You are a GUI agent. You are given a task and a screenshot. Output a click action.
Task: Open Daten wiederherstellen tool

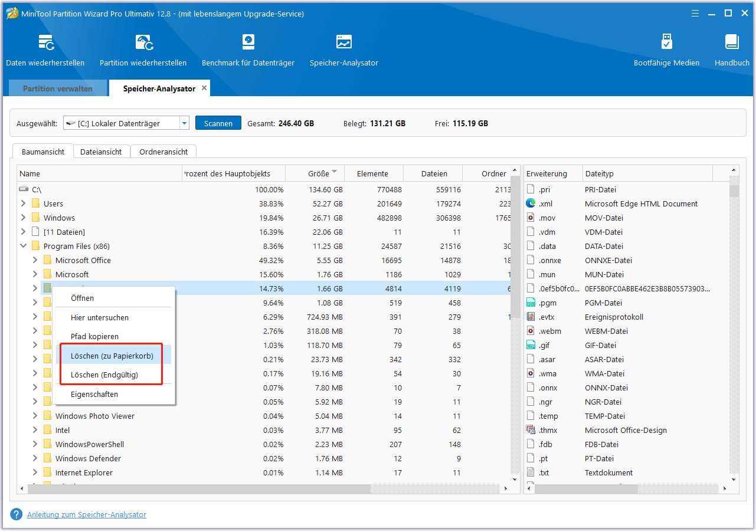pyautogui.click(x=45, y=50)
